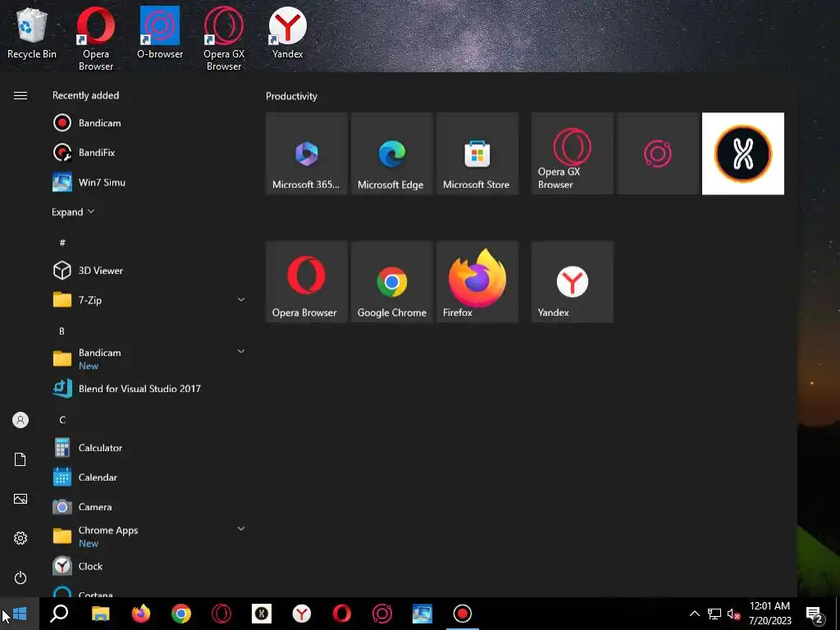Open Win7 Simu from the taskbar
The width and height of the screenshot is (840, 630).
tap(422, 614)
